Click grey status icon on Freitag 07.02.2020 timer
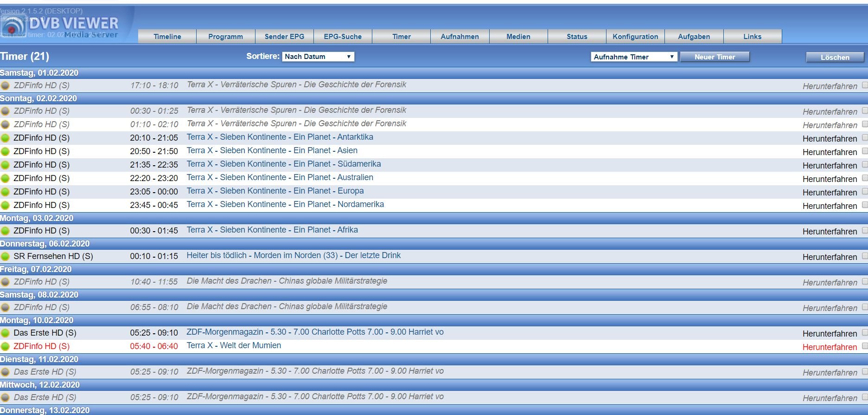This screenshot has width=868, height=415. pyautogui.click(x=6, y=282)
